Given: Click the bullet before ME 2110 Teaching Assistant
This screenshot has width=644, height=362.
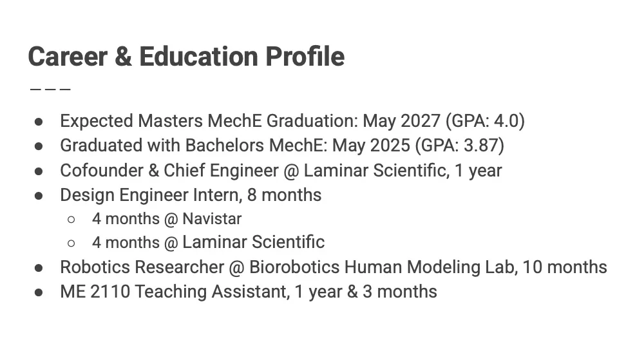Looking at the screenshot, I should coord(39,291).
